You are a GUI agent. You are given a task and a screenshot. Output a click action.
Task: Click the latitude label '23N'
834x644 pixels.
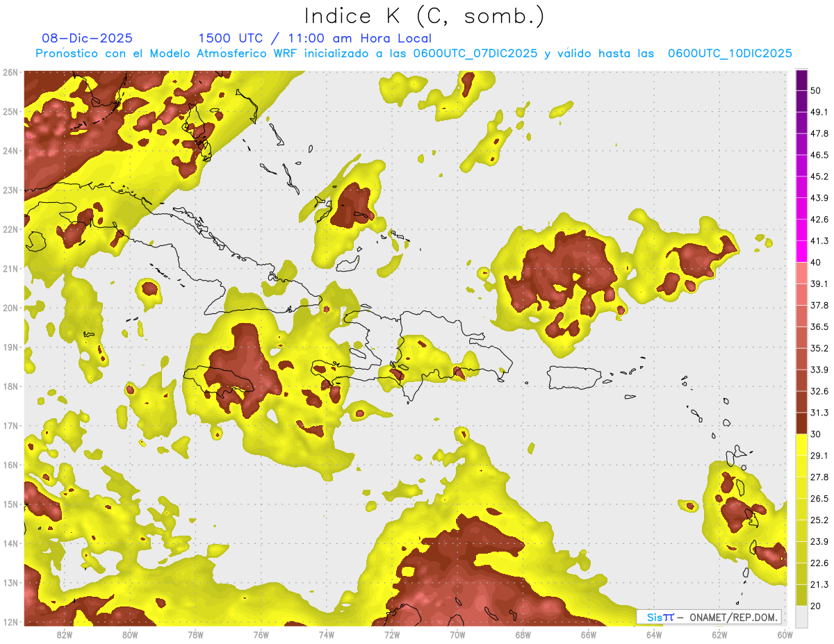(x=10, y=190)
